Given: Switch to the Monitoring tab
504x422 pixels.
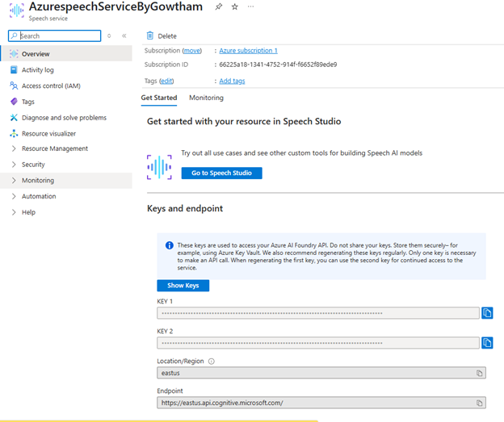Looking at the screenshot, I should pyautogui.click(x=206, y=98).
